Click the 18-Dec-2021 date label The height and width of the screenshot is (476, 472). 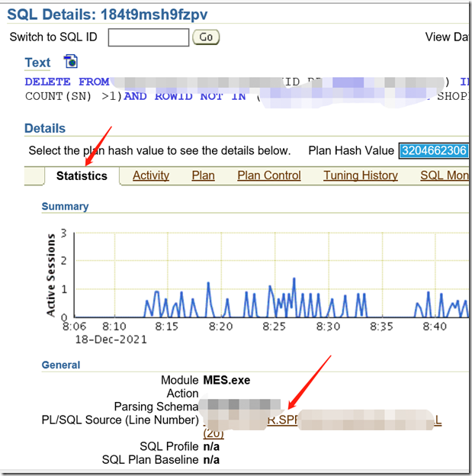coord(111,339)
